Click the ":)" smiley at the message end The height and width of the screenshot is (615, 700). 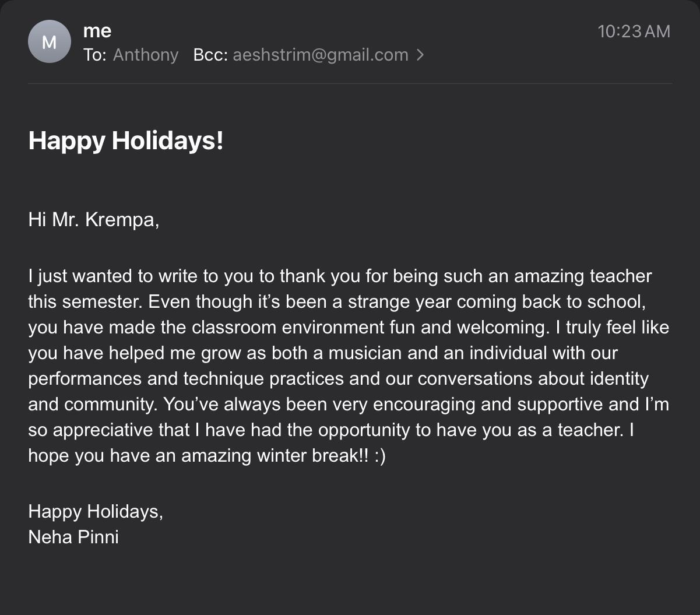[379, 455]
